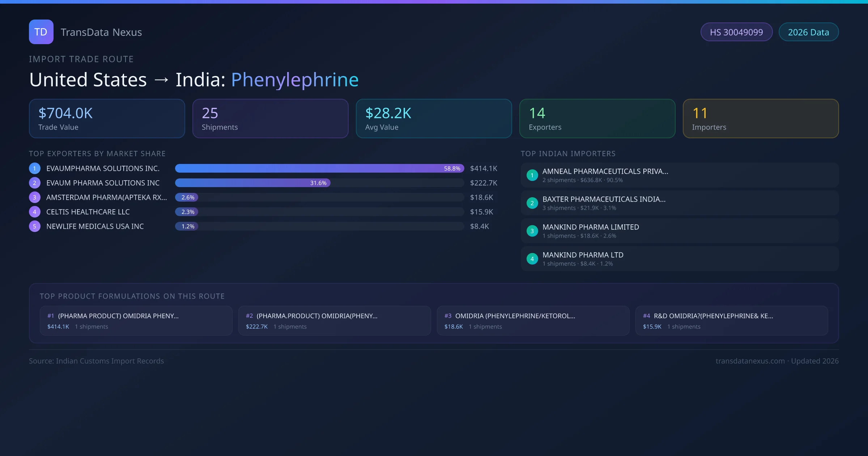Click rank 1 badge for EVAUMPHARMA SOLUTIONS INC.
The image size is (868, 456).
point(35,168)
